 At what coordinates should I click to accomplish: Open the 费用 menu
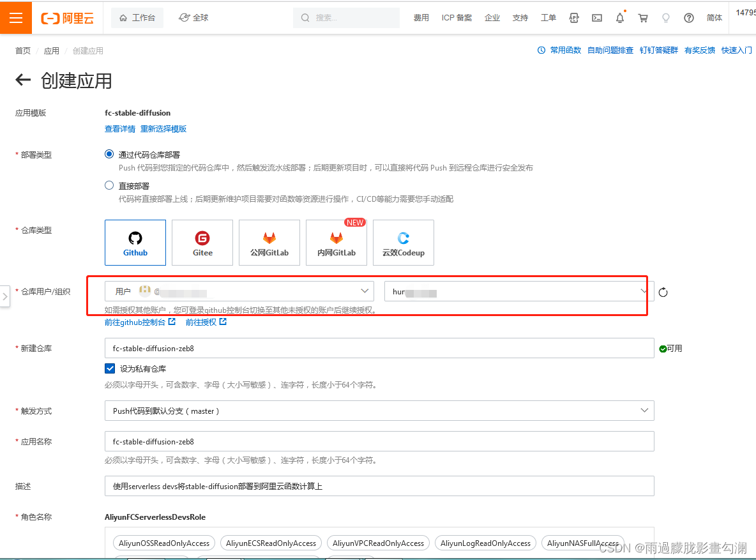(x=421, y=18)
